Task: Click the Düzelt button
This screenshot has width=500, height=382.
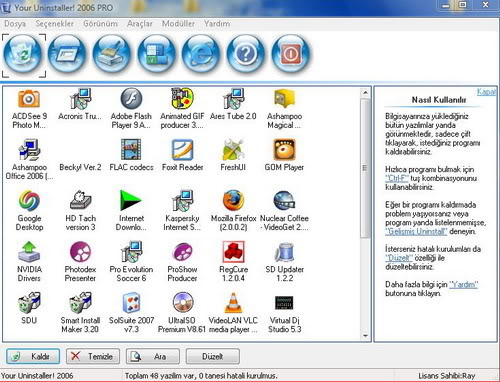Action: (x=213, y=356)
